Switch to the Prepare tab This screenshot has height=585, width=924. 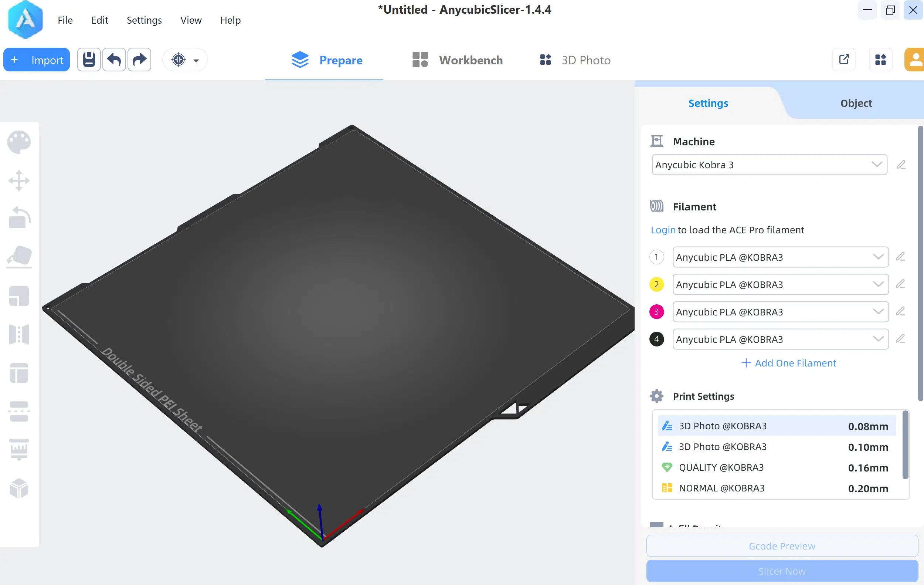[324, 60]
